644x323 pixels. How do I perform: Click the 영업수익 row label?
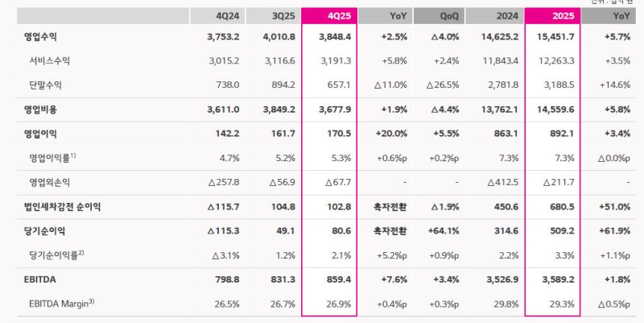(x=41, y=37)
